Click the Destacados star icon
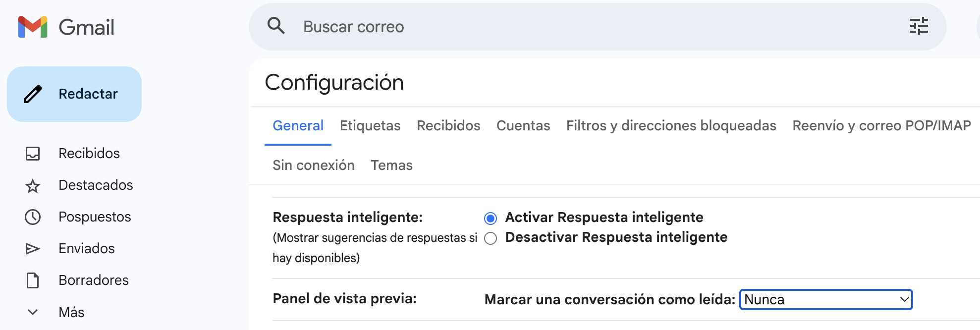 [33, 185]
